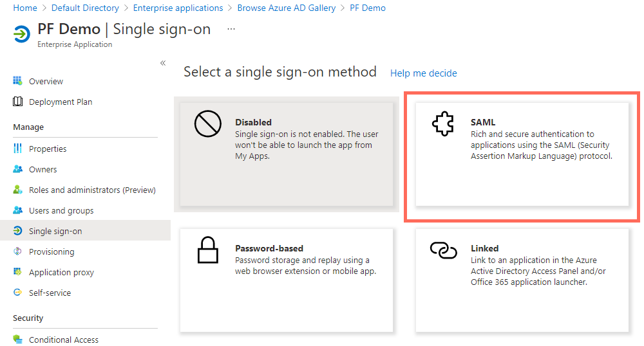Click the Security section heading
The width and height of the screenshot is (644, 346).
pos(28,318)
